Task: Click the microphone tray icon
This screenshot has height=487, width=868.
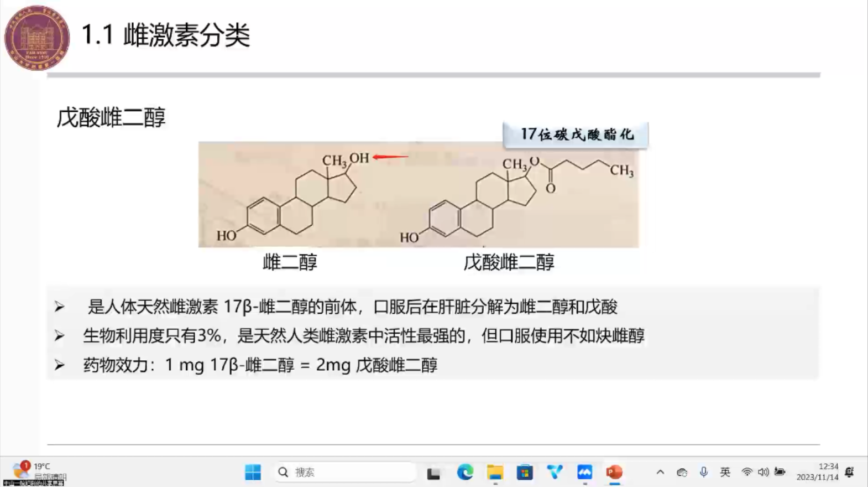Action: 703,472
